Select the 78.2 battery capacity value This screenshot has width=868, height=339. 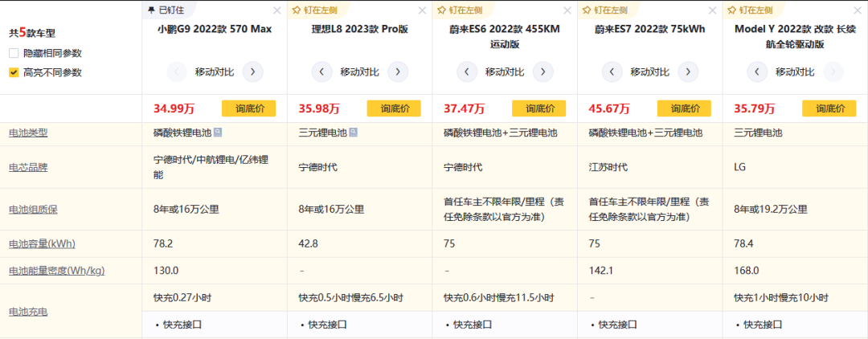coord(162,243)
